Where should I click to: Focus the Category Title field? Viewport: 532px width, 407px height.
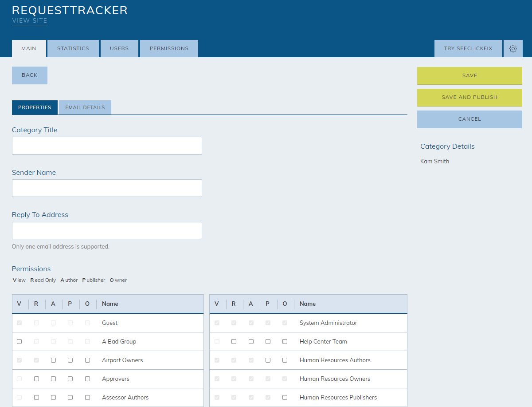[107, 146]
